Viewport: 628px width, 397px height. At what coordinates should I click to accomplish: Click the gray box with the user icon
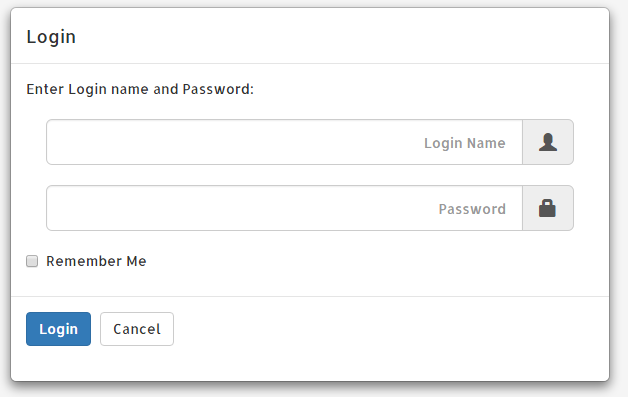point(548,142)
